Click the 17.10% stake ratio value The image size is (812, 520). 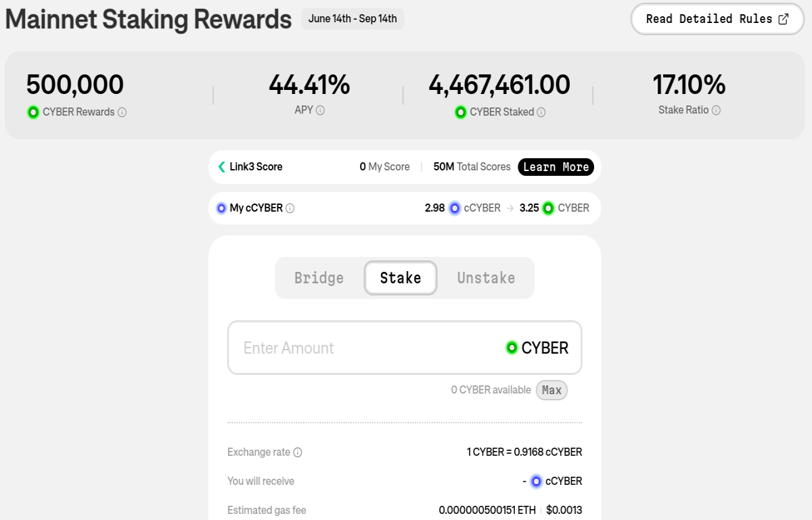pyautogui.click(x=689, y=85)
